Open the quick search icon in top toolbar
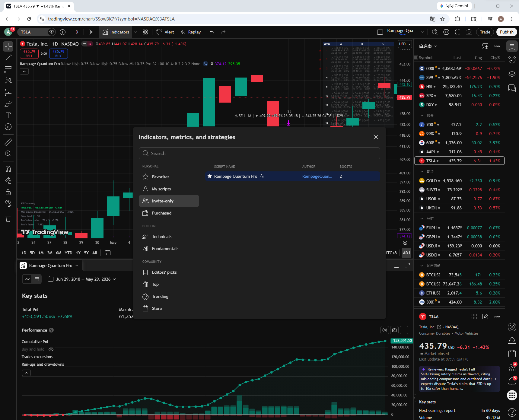519x420 pixels. [x=435, y=32]
